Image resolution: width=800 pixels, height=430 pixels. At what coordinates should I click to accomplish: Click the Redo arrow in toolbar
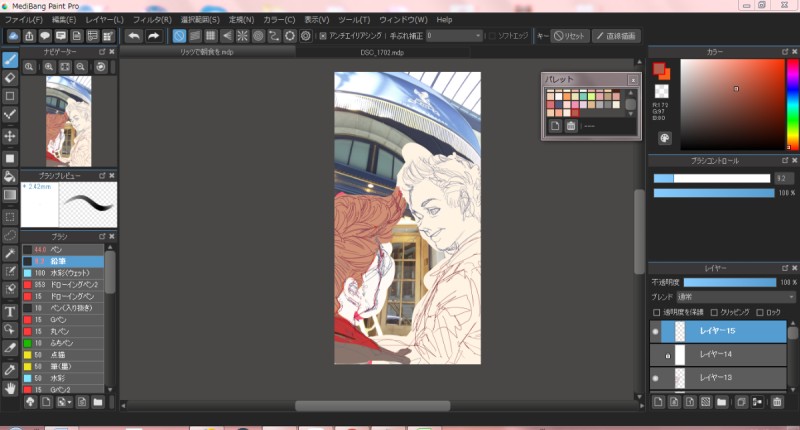(153, 36)
